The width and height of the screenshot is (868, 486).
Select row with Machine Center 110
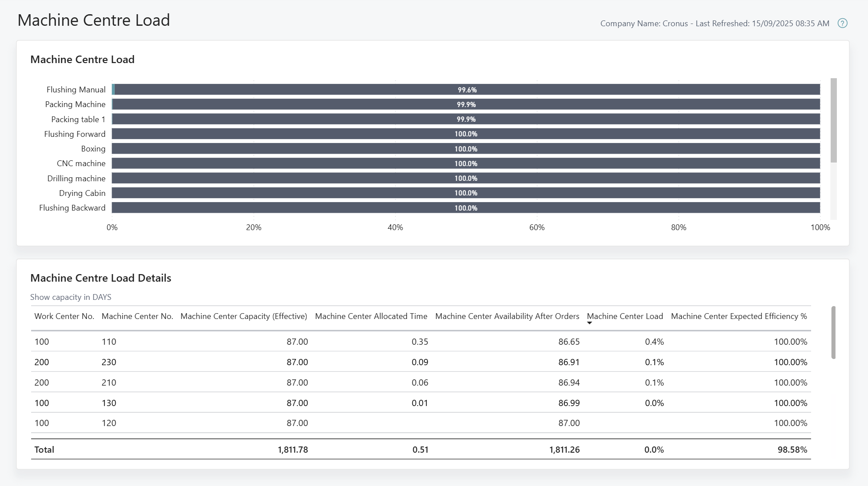(108, 342)
